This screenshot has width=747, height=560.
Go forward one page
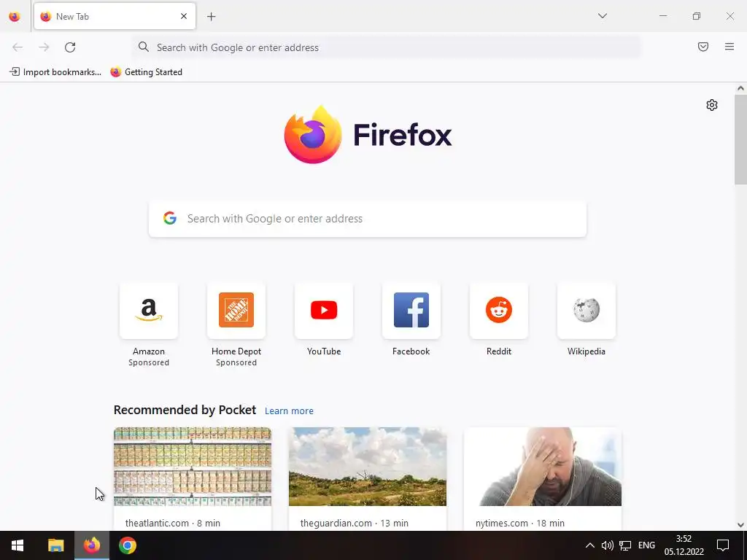pos(44,47)
